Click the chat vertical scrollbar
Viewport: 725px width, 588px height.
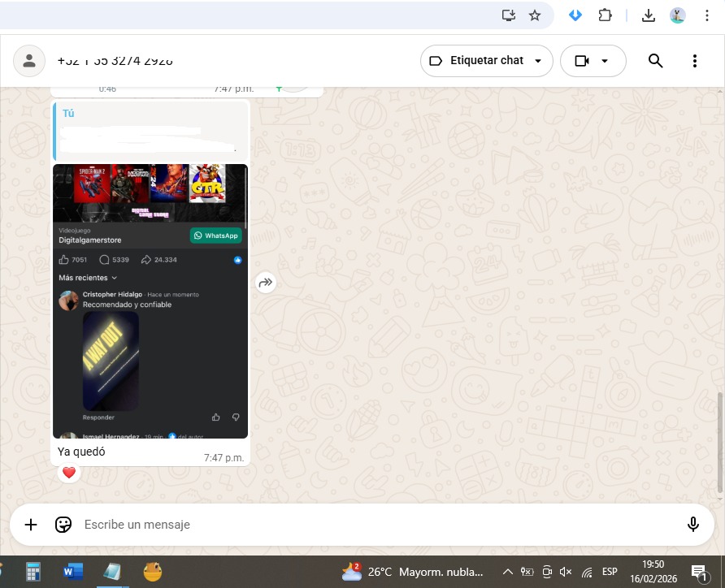pos(719,443)
